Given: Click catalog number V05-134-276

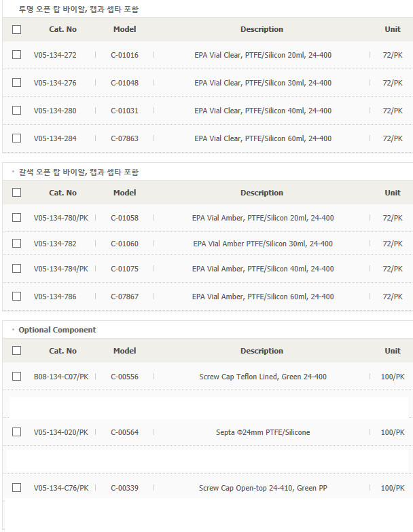Looking at the screenshot, I should tap(55, 83).
